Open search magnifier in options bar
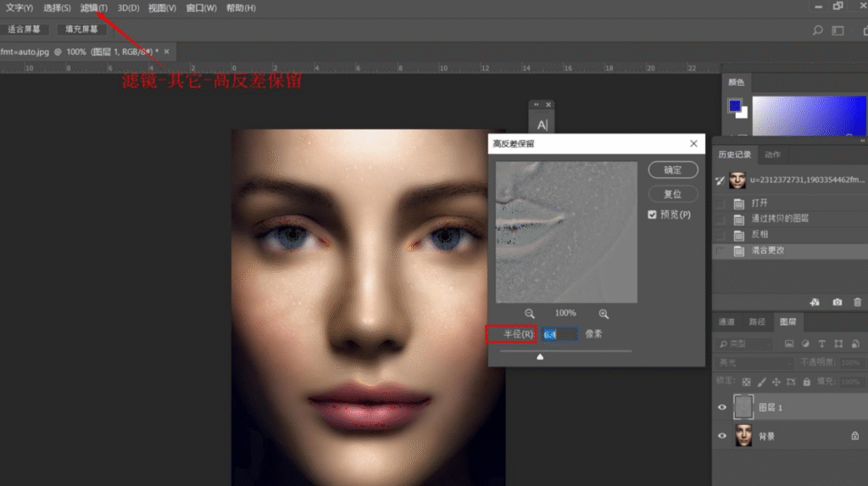This screenshot has width=868, height=486. pos(817,31)
